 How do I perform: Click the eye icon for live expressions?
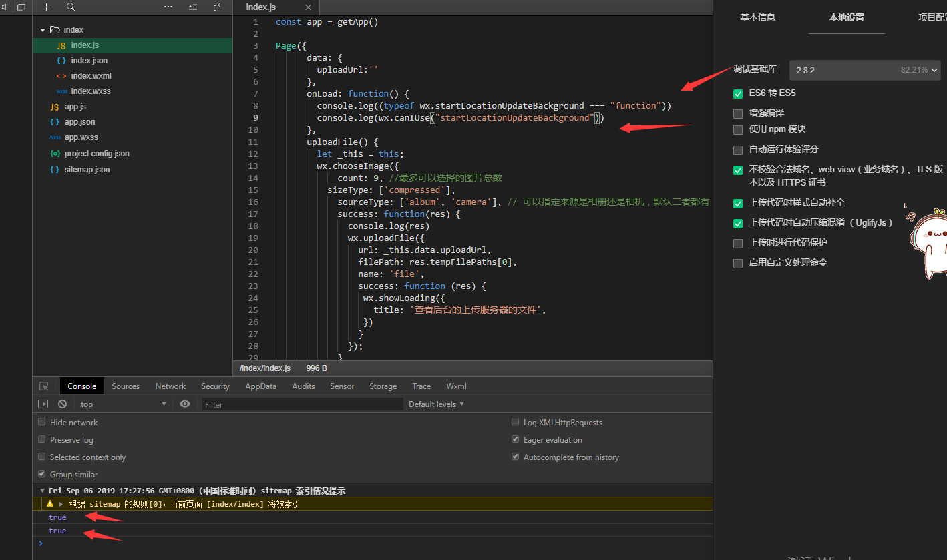coord(185,404)
